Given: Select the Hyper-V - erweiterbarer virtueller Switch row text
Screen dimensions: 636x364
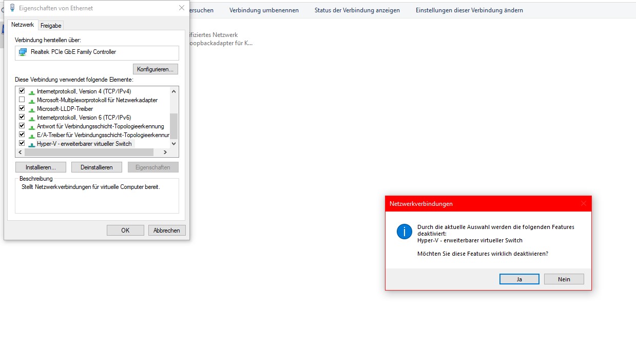Looking at the screenshot, I should pos(84,144).
